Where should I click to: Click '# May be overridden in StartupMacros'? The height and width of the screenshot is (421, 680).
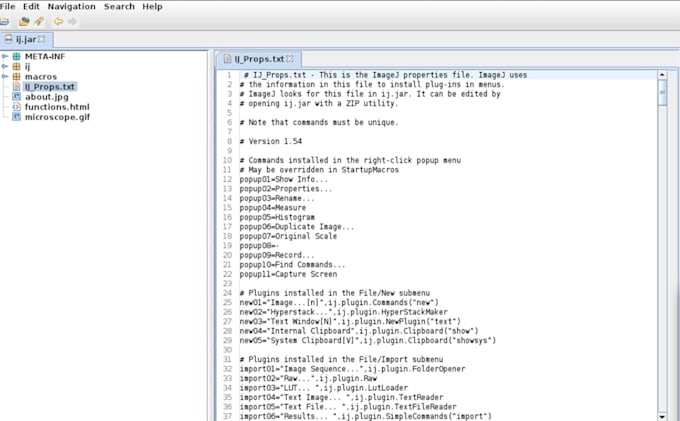point(319,170)
